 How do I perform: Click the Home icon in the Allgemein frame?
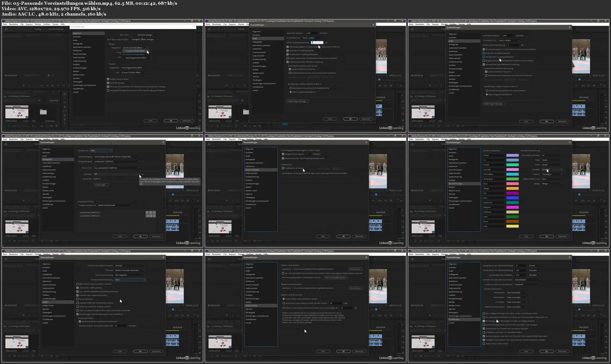point(6,29)
